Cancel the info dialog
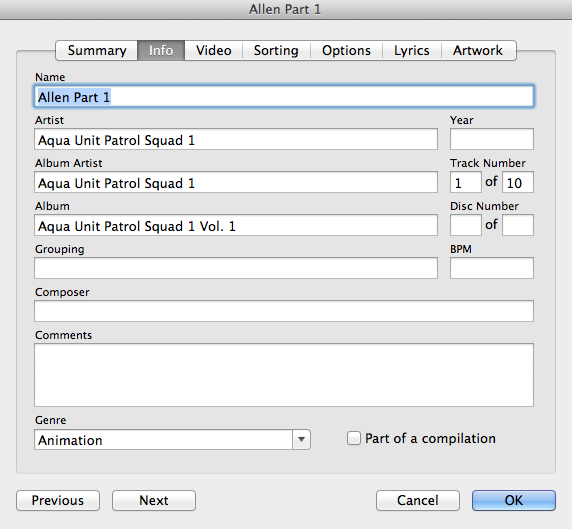 tap(418, 500)
